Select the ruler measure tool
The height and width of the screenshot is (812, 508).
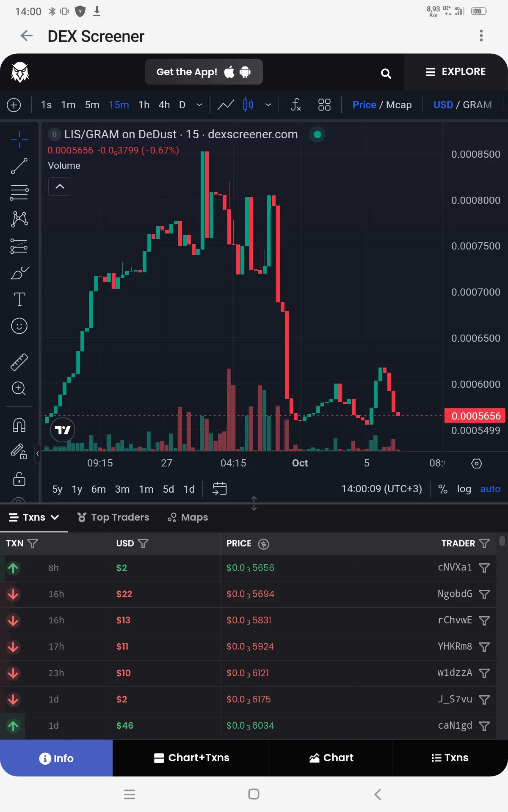pyautogui.click(x=19, y=362)
